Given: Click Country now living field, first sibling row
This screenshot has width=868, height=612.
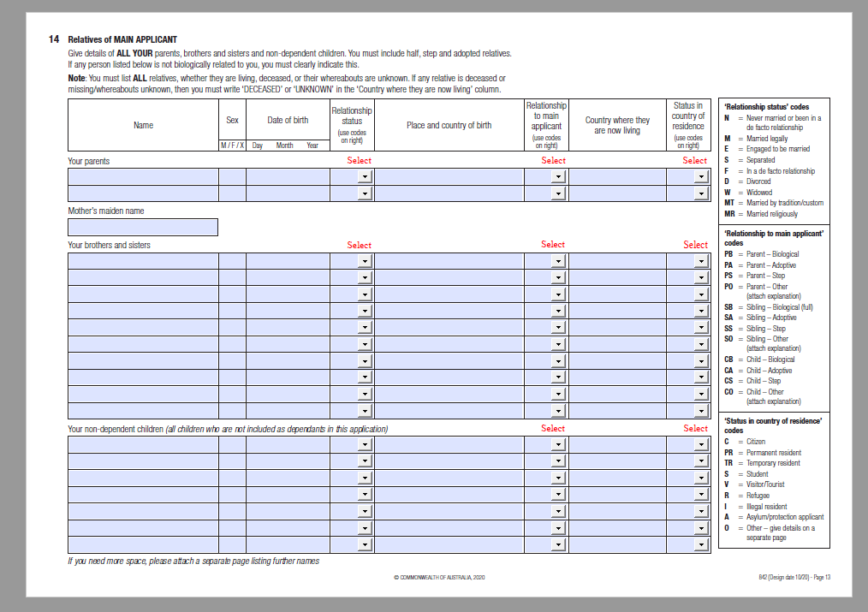Looking at the screenshot, I should [617, 261].
